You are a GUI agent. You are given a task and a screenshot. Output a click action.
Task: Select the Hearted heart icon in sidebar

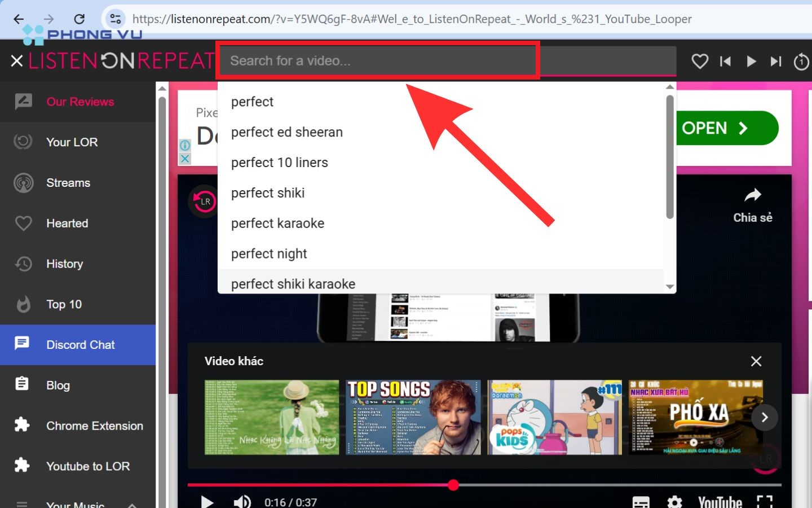23,224
